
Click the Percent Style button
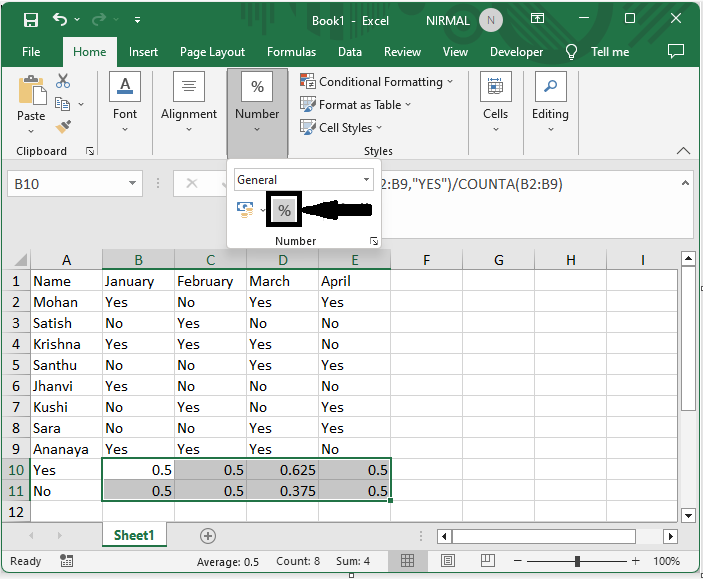click(x=284, y=210)
